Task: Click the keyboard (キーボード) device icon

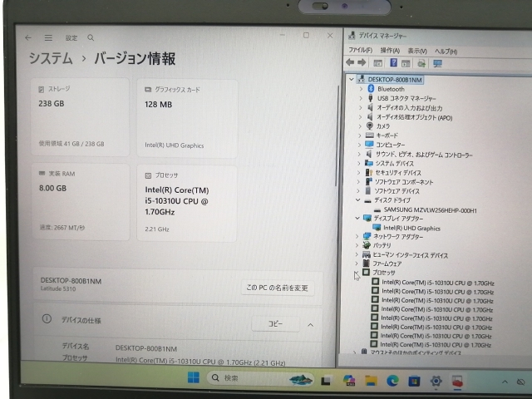Action: coord(369,135)
